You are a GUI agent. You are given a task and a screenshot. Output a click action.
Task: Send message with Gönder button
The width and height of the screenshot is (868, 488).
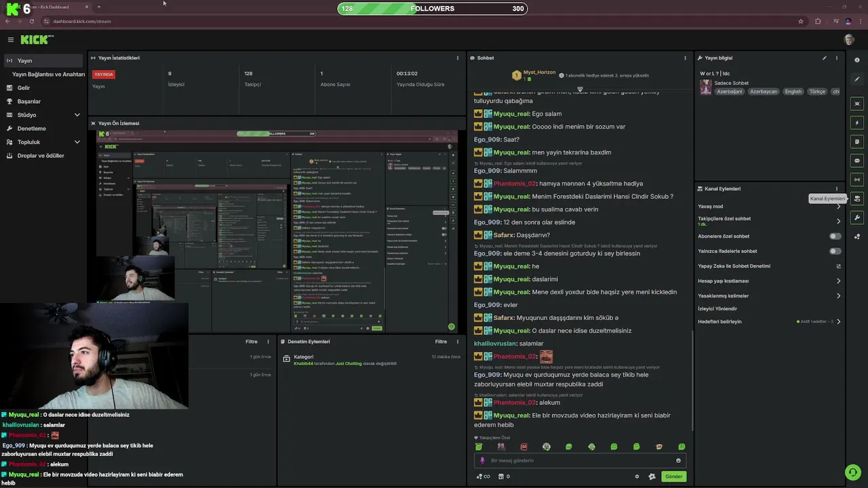pos(673,476)
